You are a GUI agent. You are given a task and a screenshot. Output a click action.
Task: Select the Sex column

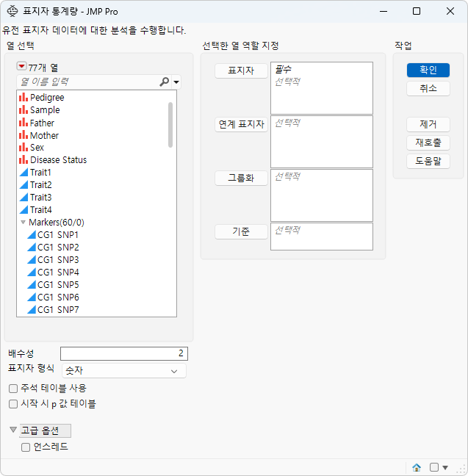(37, 147)
